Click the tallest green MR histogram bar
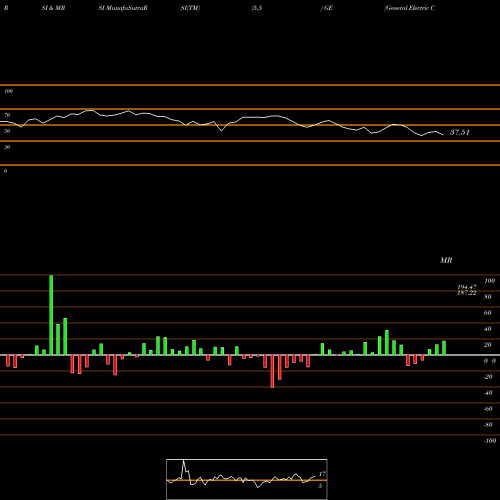The height and width of the screenshot is (500, 500). (51, 315)
